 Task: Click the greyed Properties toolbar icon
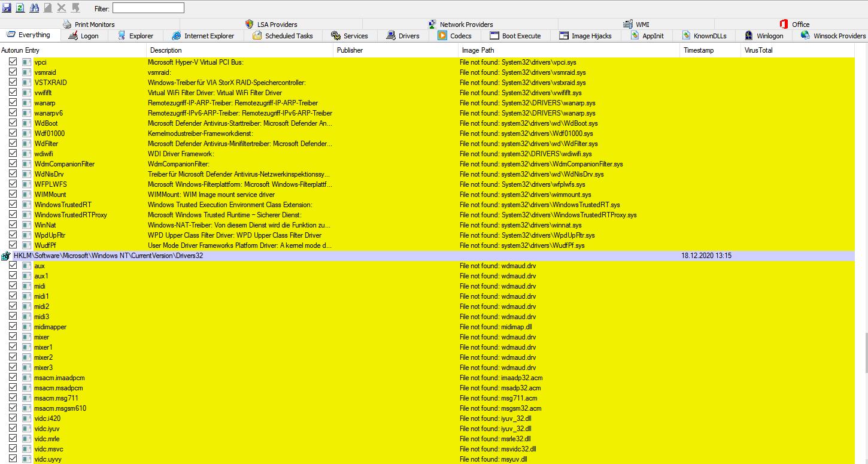pyautogui.click(x=47, y=8)
